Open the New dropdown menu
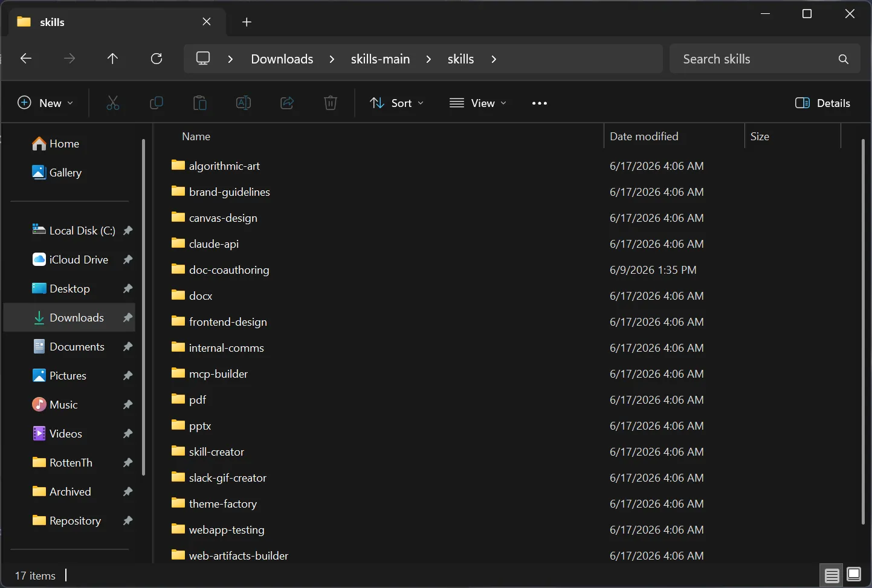 click(45, 103)
